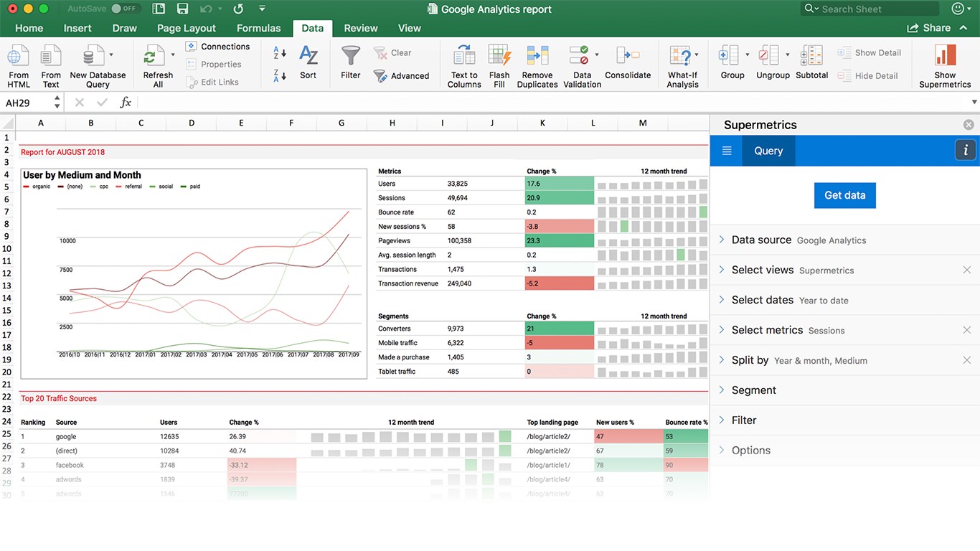
Task: Open the Draw tab
Action: tap(124, 28)
